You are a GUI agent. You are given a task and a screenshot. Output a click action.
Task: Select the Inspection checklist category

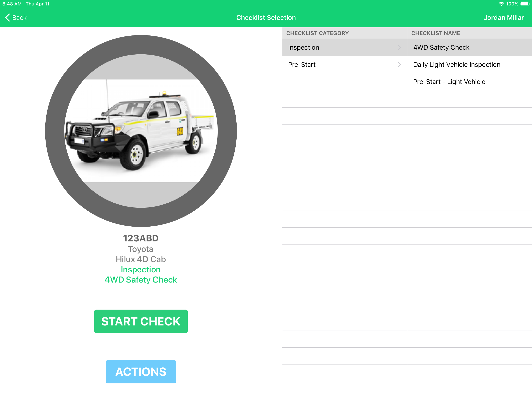pos(304,47)
